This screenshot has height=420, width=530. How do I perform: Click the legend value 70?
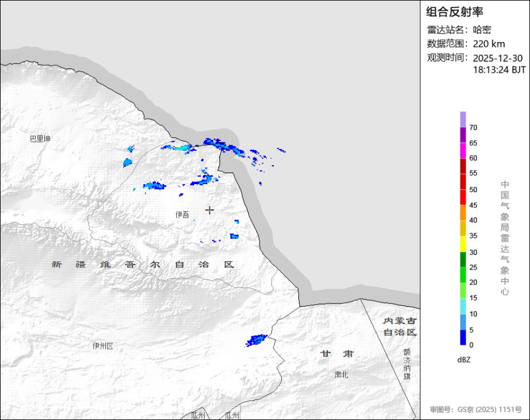pos(473,127)
